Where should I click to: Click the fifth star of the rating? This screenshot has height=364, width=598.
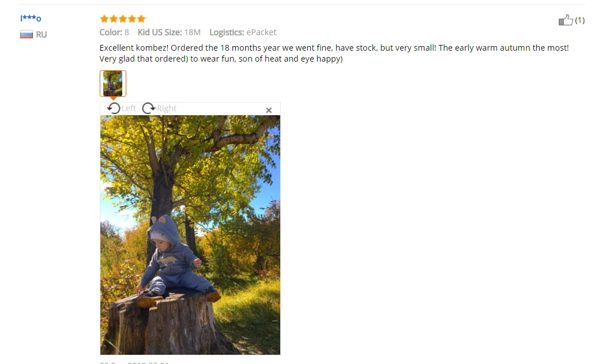point(141,18)
